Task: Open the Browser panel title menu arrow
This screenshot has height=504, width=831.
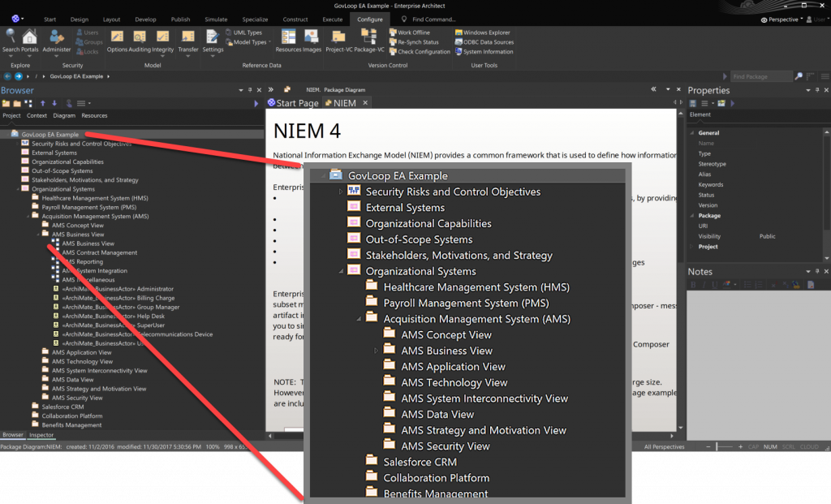Action: pos(241,90)
